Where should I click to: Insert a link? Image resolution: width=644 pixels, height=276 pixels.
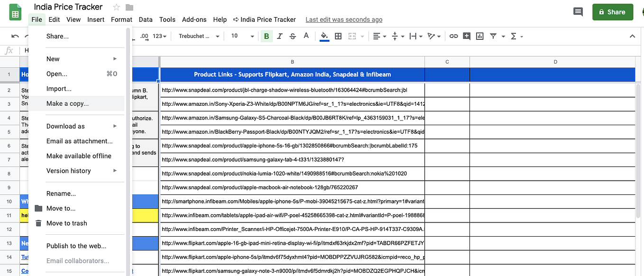453,36
